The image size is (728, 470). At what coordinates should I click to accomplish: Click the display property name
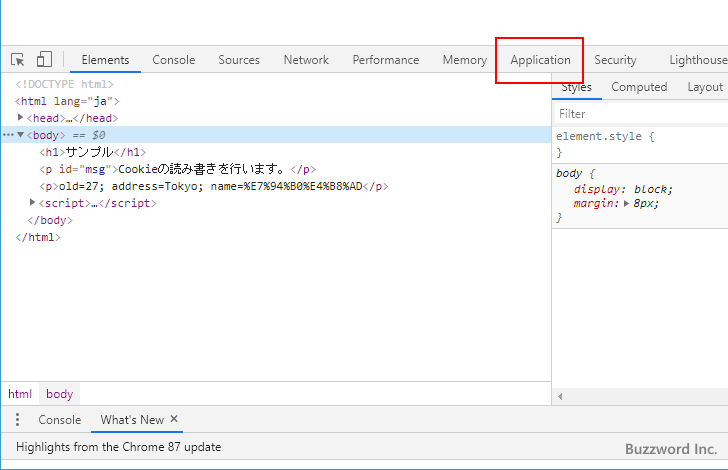coord(597,189)
